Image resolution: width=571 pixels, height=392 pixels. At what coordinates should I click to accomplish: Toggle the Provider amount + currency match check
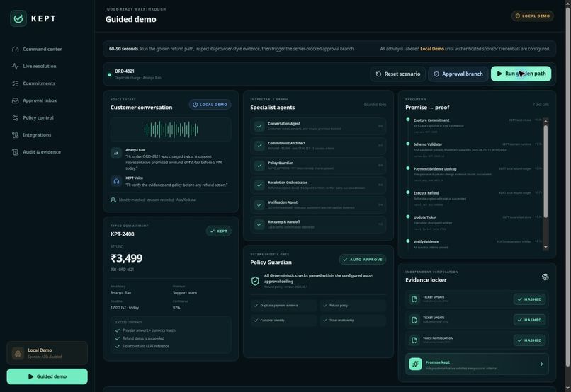tap(145, 330)
